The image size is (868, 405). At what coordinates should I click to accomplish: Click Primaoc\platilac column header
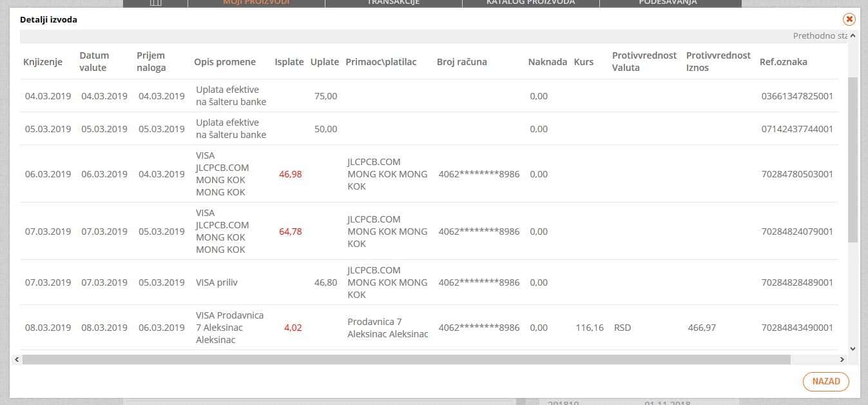tap(381, 62)
